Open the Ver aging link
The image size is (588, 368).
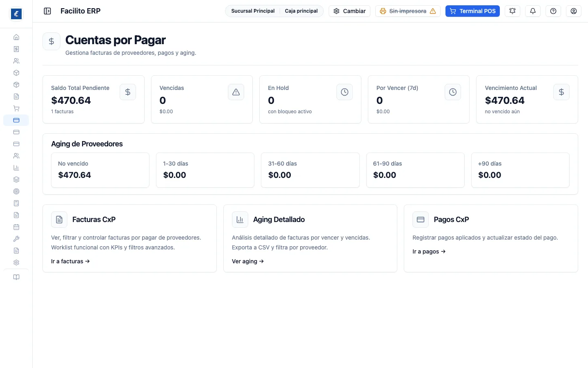[x=248, y=261]
